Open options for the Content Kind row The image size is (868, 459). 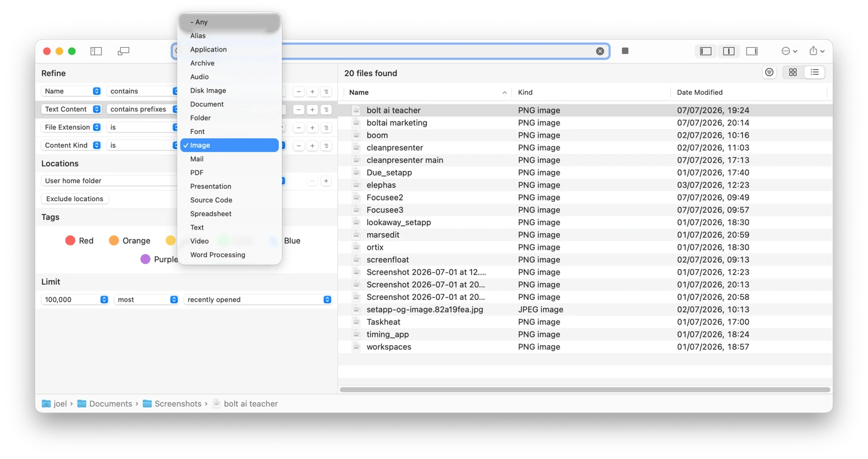[326, 145]
